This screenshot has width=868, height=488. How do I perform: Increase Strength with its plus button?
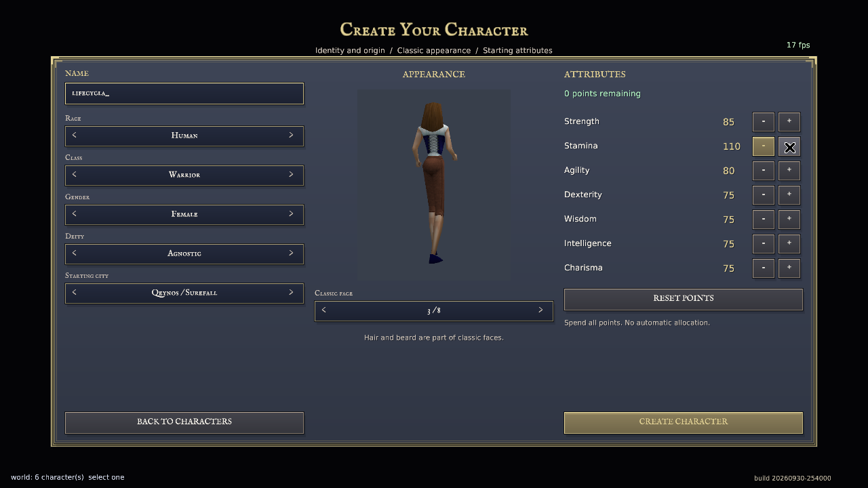789,122
